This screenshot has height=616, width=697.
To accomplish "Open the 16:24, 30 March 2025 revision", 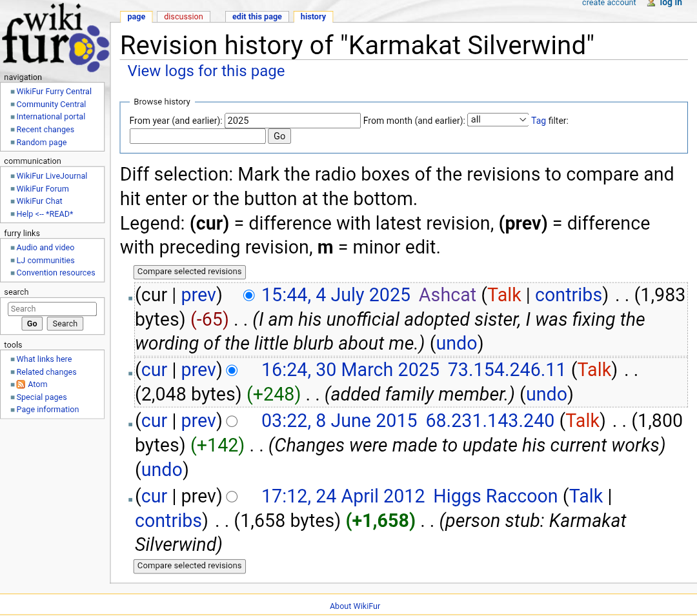I will (x=350, y=370).
